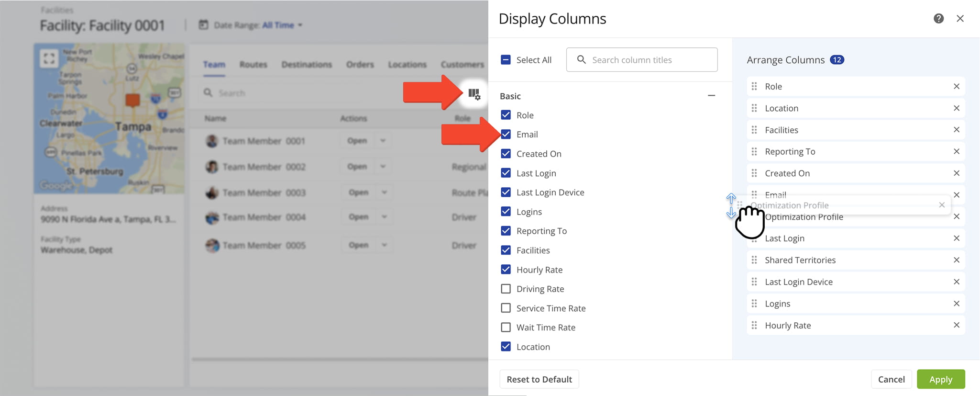Remove Role from arranged columns
The image size is (980, 396).
tap(956, 87)
